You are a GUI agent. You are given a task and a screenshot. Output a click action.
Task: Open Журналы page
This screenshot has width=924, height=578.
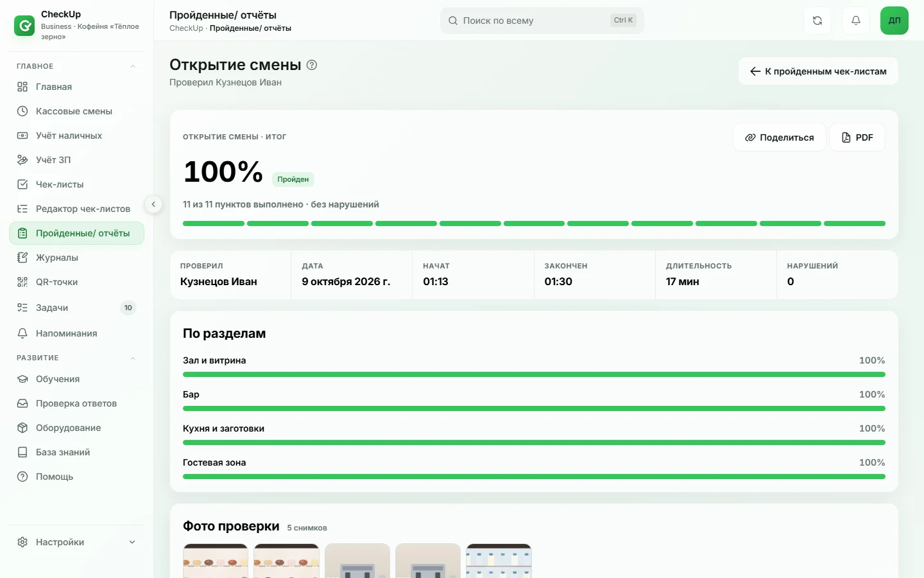[x=76, y=258]
